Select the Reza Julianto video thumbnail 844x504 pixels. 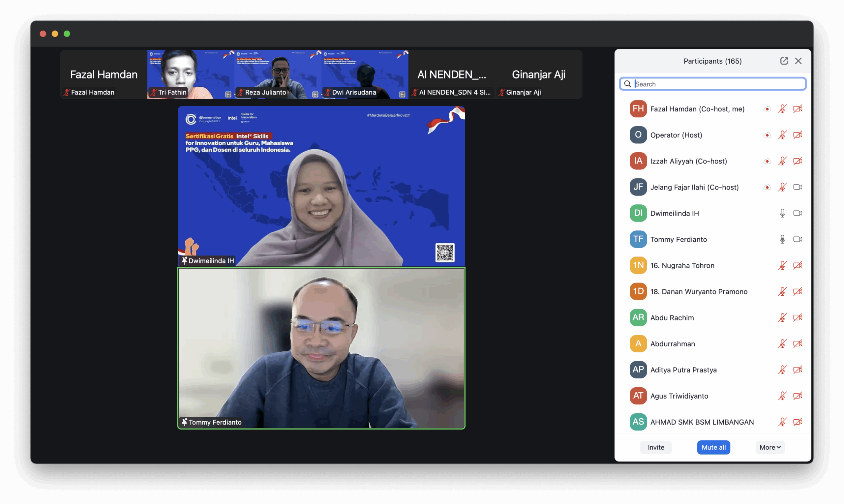tap(278, 74)
